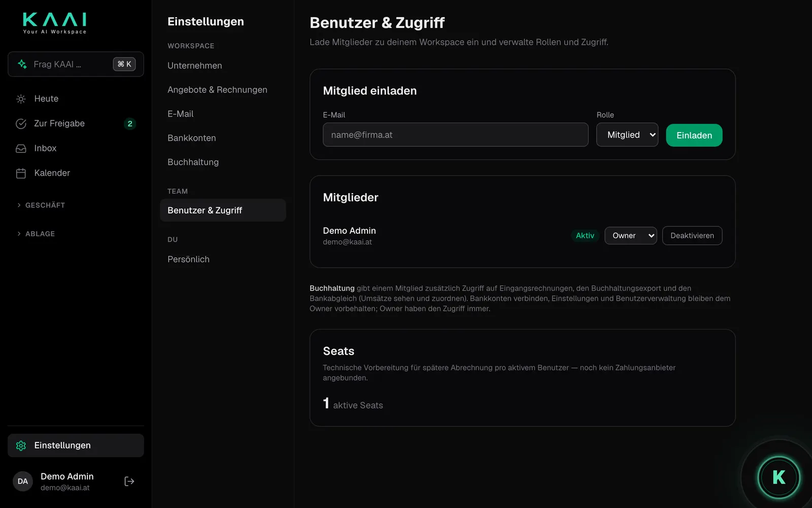Click Einstellungen in sidebar
This screenshot has height=508, width=812.
76,446
